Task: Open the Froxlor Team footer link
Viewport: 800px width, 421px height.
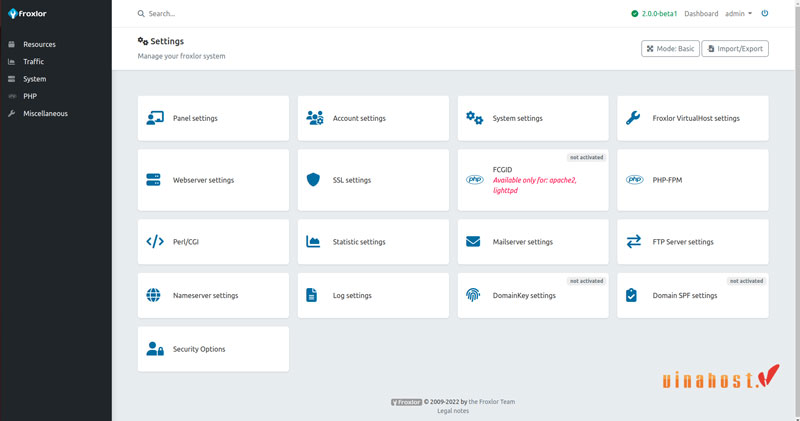Action: 491,402
